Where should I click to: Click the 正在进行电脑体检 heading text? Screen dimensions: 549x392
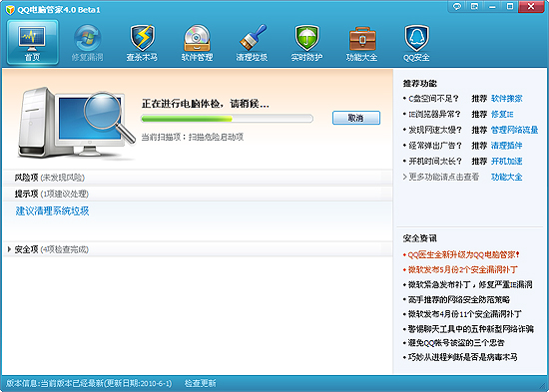pyautogui.click(x=206, y=104)
